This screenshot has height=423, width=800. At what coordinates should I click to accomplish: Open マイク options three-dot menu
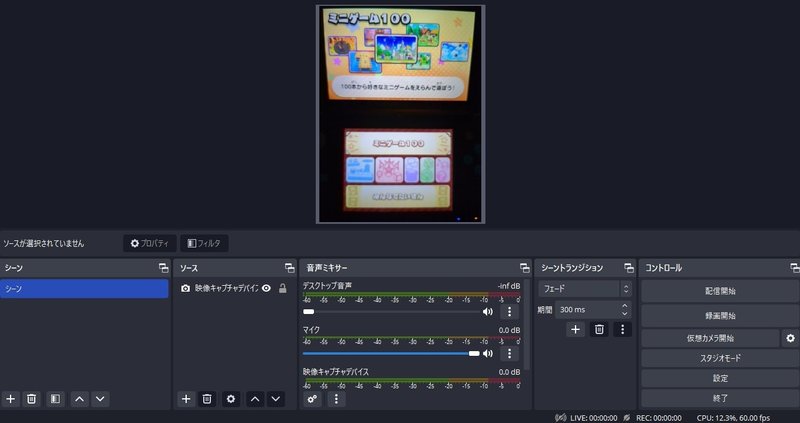(509, 354)
